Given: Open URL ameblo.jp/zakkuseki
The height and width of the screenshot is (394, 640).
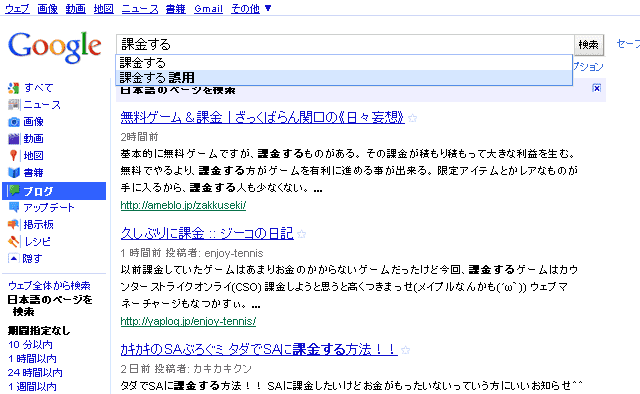Looking at the screenshot, I should tap(183, 205).
